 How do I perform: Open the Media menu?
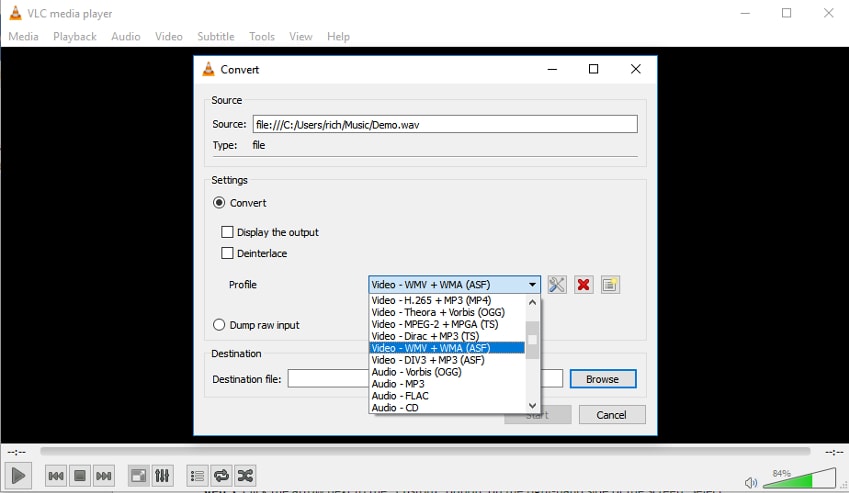[23, 36]
